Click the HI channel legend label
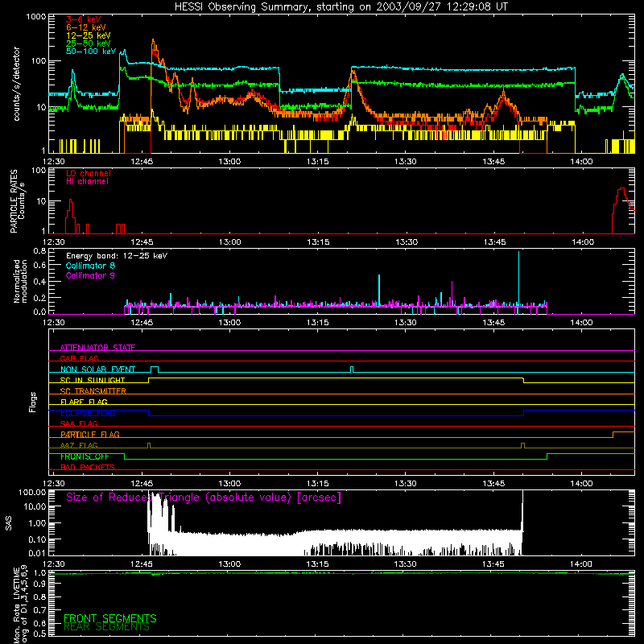This screenshot has width=644, height=644. (87, 182)
